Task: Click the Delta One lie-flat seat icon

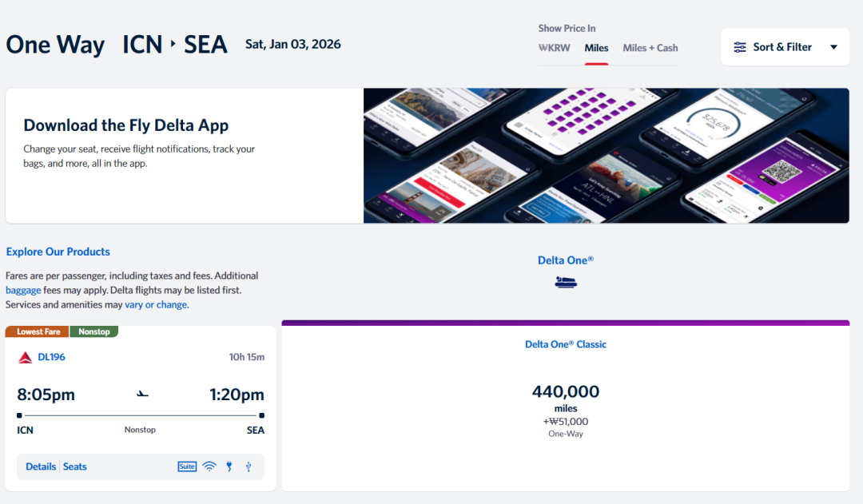Action: [x=566, y=282]
